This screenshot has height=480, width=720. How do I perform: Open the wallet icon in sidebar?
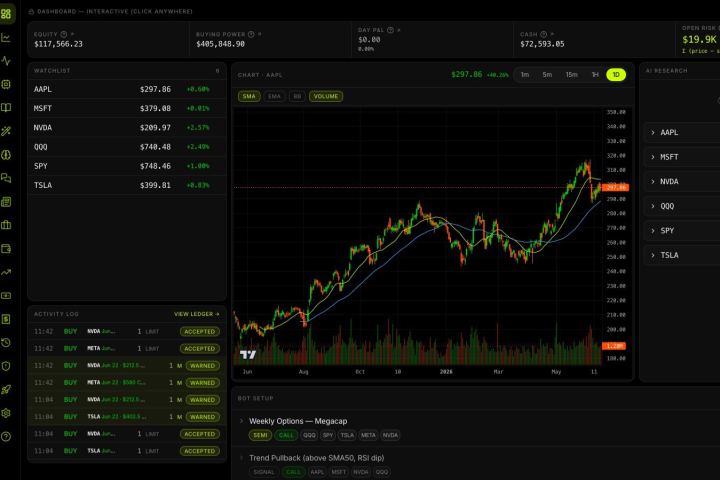point(6,248)
